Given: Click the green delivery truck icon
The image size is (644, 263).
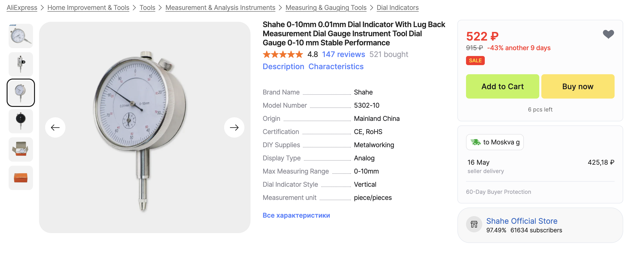Looking at the screenshot, I should click(x=475, y=142).
